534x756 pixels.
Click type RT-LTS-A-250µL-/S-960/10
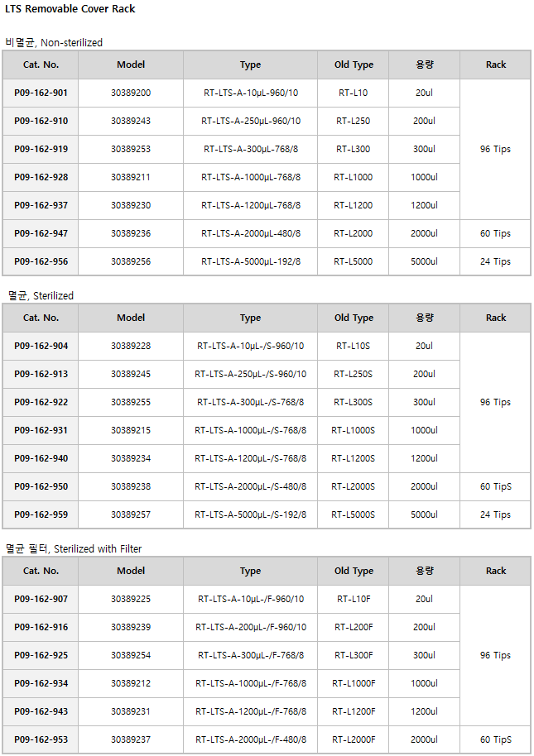[x=250, y=374]
